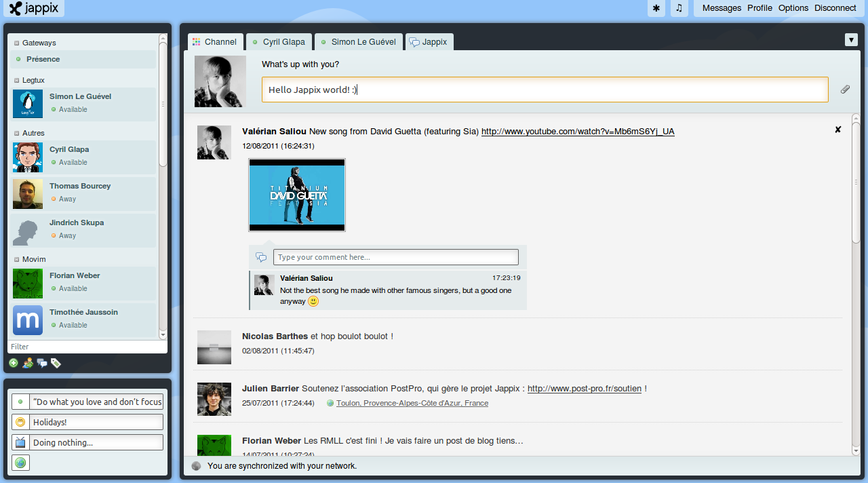The width and height of the screenshot is (868, 483).
Task: Click the chat bubbles icon below Filter
Action: click(42, 363)
